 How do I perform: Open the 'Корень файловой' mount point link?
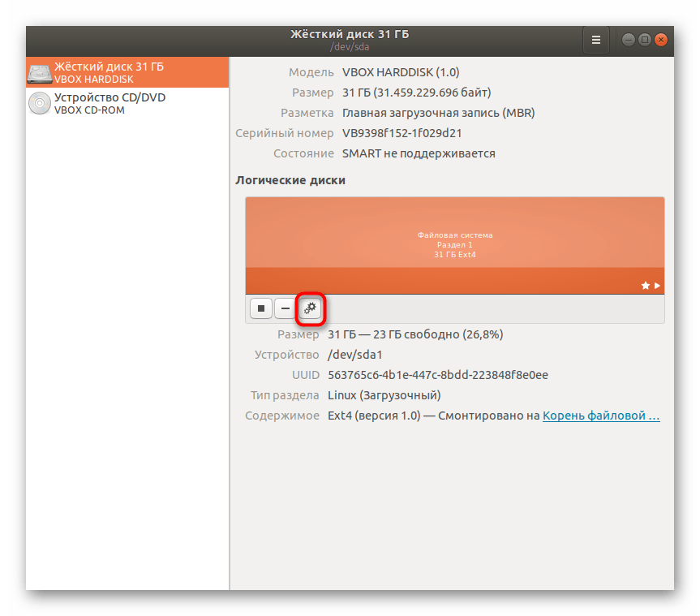(x=600, y=416)
